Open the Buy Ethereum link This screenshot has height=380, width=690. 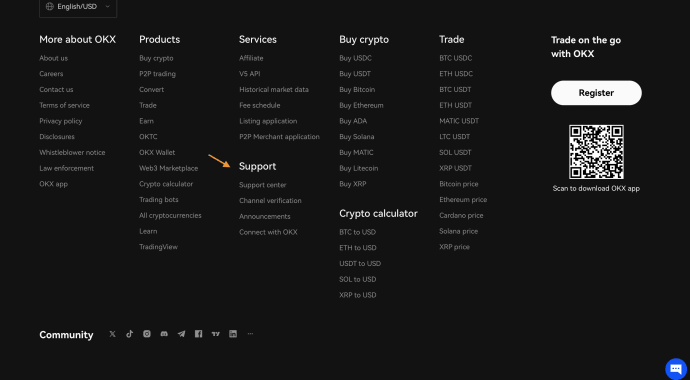[361, 106]
